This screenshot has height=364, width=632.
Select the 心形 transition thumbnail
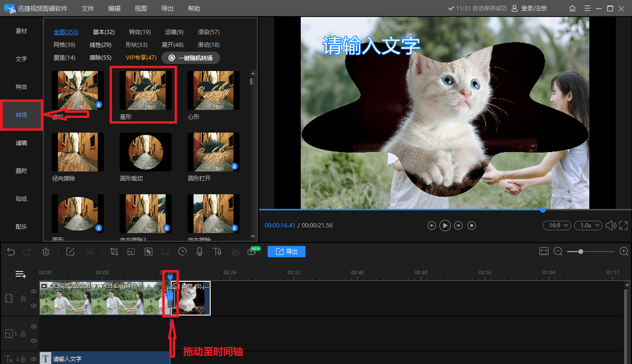coord(213,90)
